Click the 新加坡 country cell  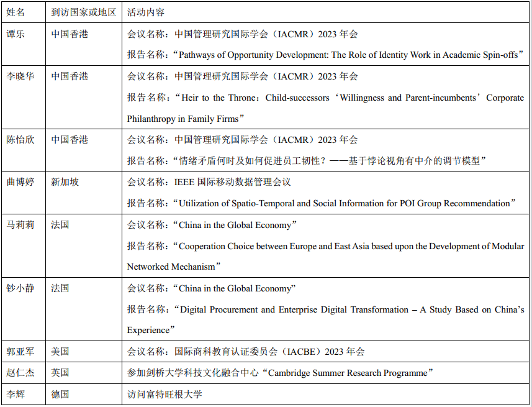tap(65, 182)
